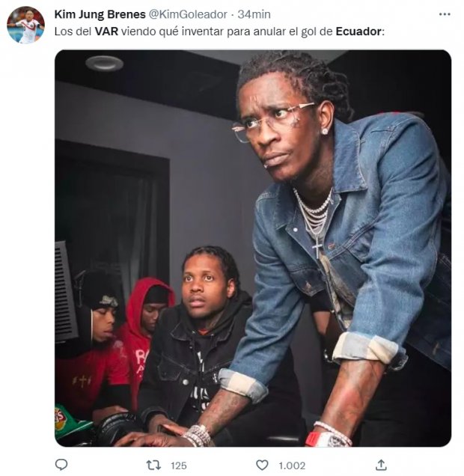Screen dimensions: 464x476
Task: Click the 34min timestamp
Action: 254,14
